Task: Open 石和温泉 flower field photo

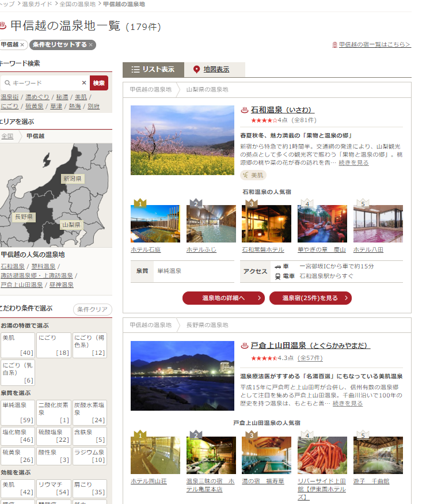Action: (182, 141)
